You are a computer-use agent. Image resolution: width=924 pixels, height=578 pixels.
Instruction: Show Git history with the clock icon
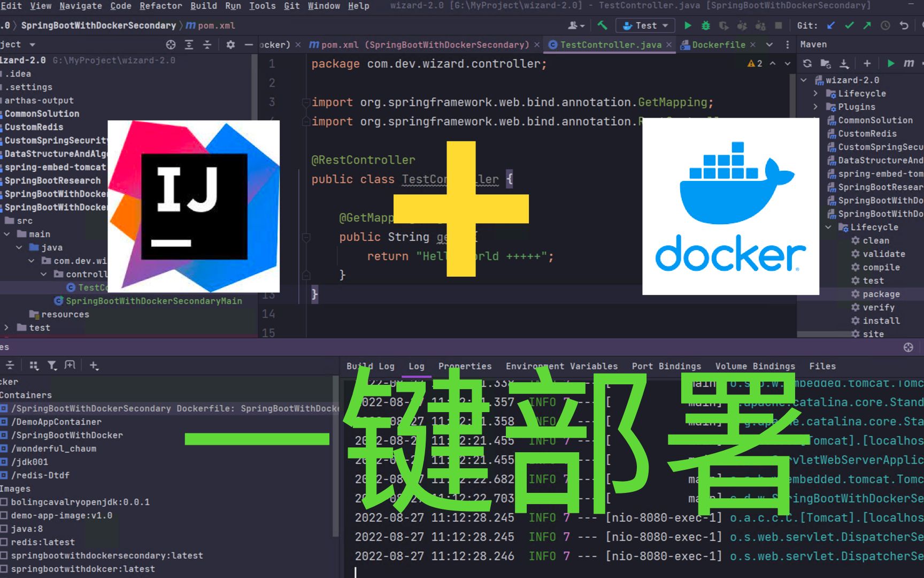click(x=885, y=25)
